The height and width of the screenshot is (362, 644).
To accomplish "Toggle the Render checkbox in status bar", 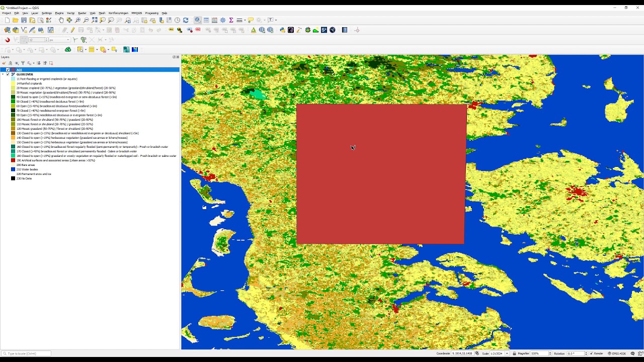I will coord(592,353).
